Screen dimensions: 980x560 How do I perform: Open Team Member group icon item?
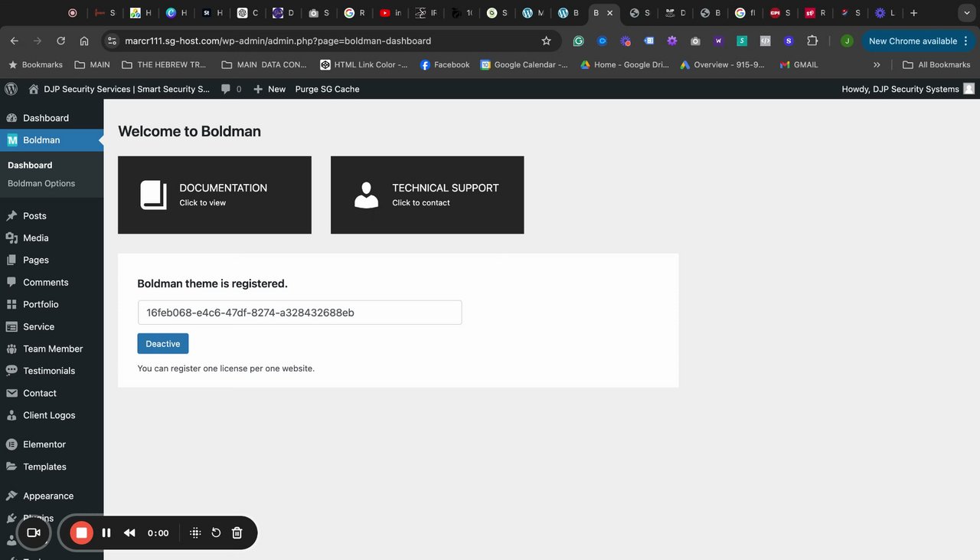tap(11, 349)
